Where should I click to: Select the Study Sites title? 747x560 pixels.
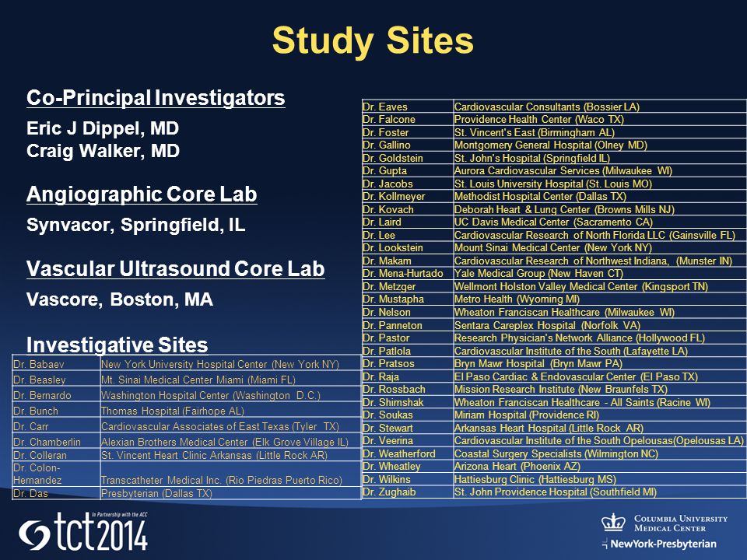[373, 41]
